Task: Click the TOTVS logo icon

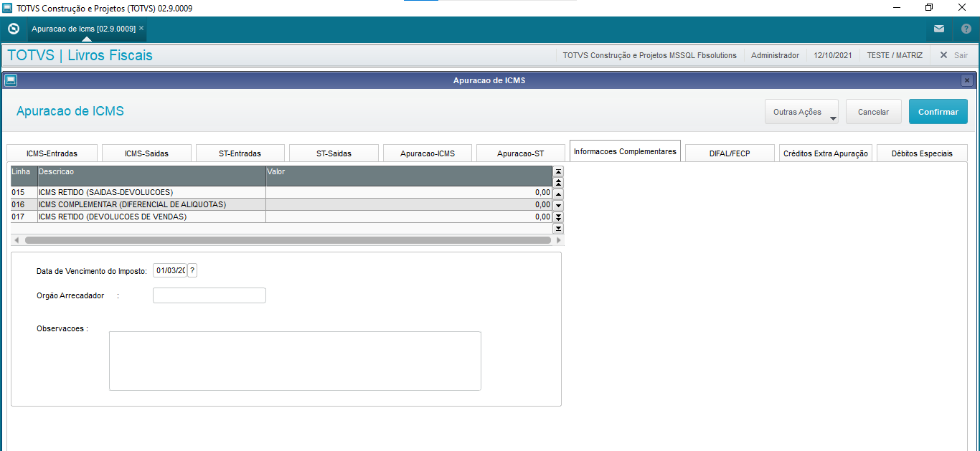Action: 13,29
